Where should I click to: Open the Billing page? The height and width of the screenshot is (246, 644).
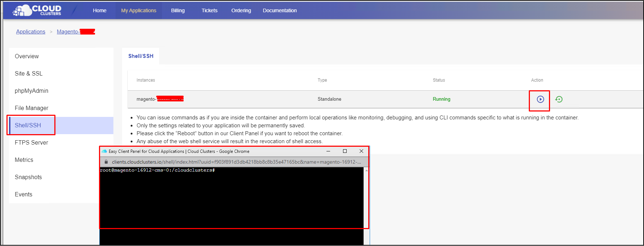tap(177, 10)
